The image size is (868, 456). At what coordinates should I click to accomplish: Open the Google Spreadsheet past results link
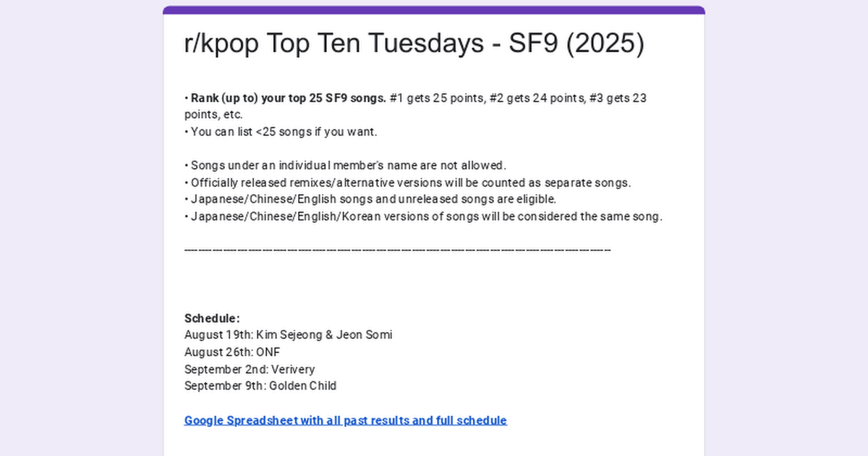coord(346,420)
